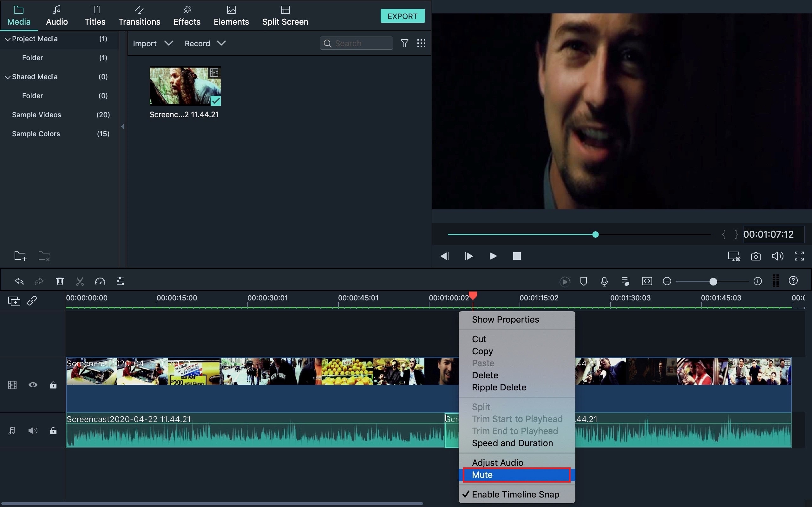Click the Speed indicator icon in toolbar

click(x=99, y=281)
